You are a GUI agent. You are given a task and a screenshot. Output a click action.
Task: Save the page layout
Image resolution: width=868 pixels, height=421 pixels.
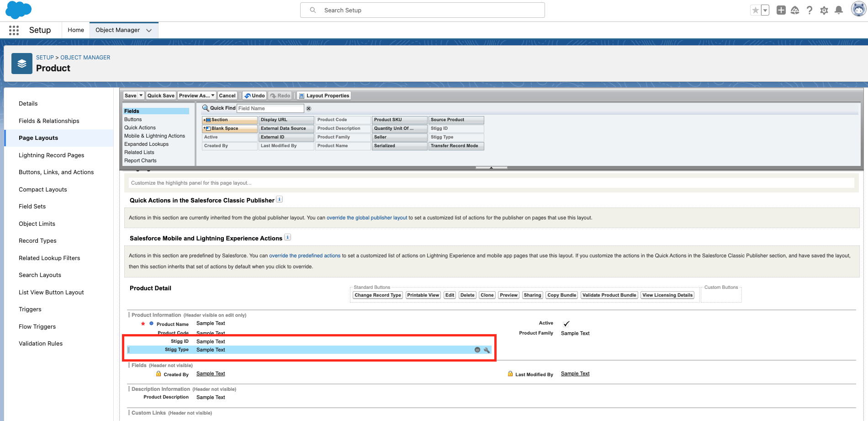pyautogui.click(x=131, y=96)
